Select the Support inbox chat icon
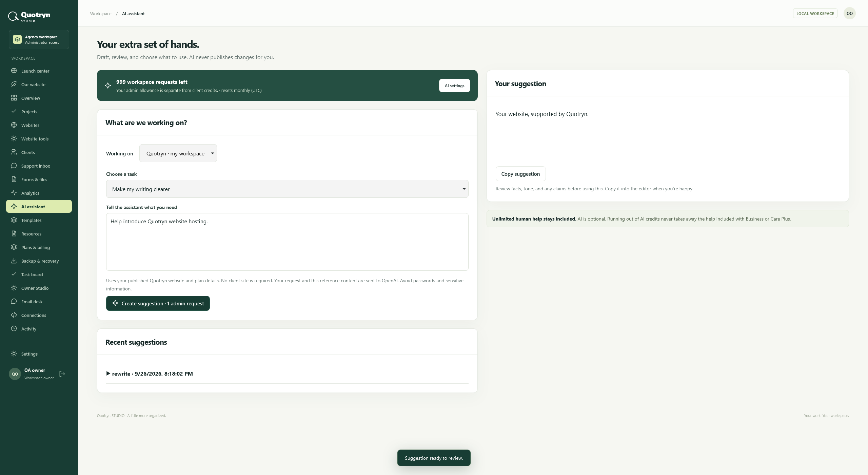868x475 pixels. pyautogui.click(x=14, y=166)
